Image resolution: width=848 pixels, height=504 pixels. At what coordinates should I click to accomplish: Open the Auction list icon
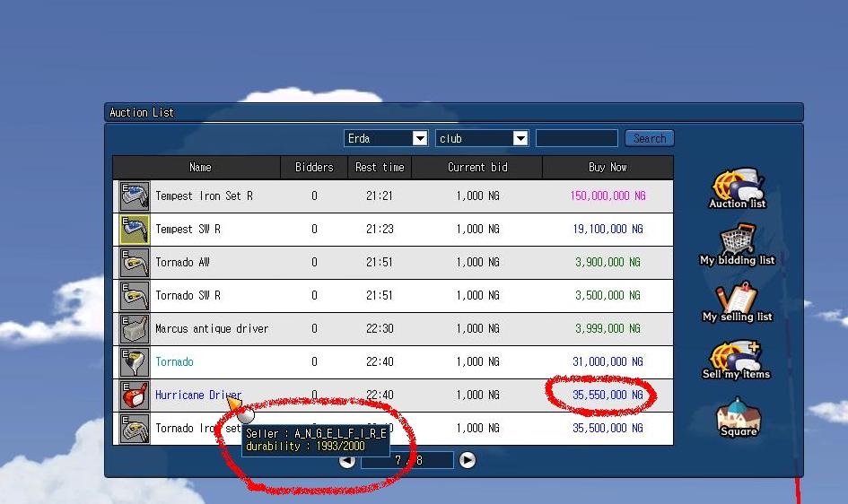[x=737, y=187]
